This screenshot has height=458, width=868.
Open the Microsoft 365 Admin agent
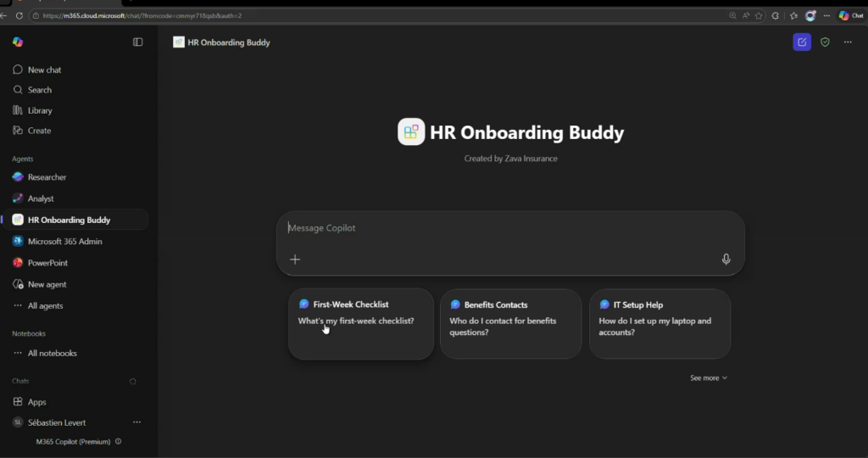pos(64,241)
